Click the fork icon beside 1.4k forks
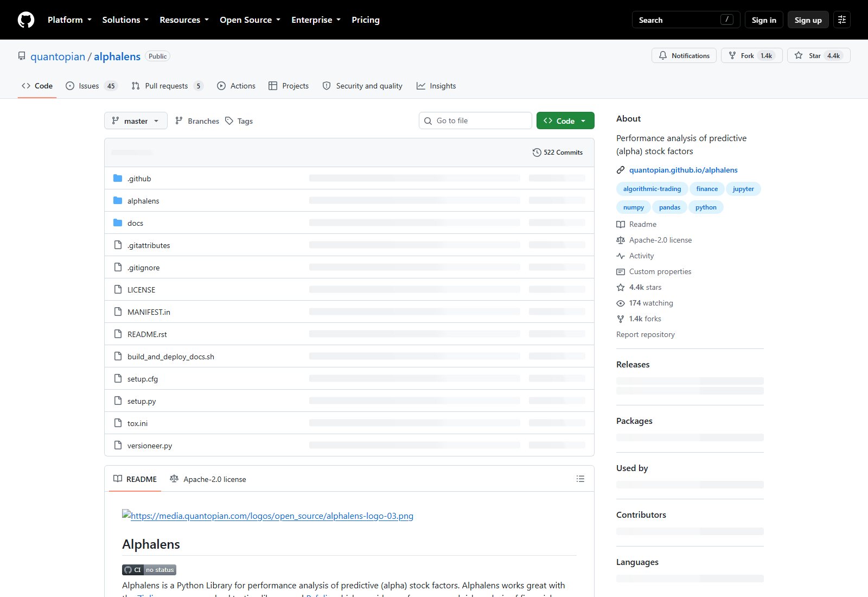868x597 pixels. pyautogui.click(x=621, y=319)
